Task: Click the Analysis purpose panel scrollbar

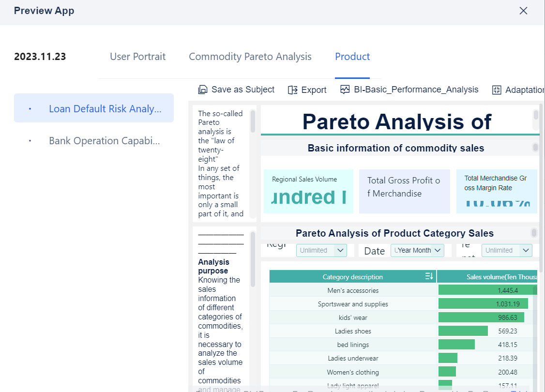Action: tap(253, 259)
